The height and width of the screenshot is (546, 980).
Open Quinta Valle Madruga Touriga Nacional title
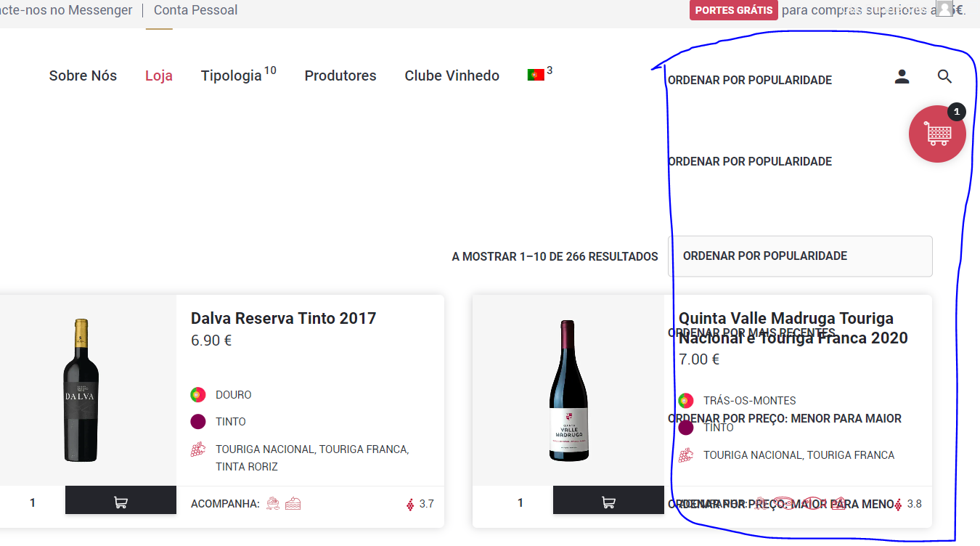793,328
